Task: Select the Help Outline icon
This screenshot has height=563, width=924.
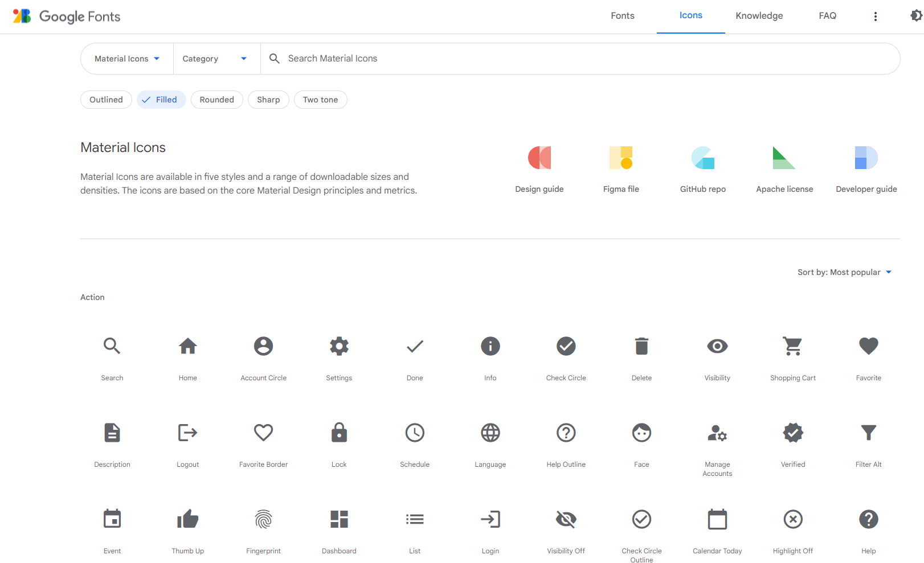Action: click(566, 433)
